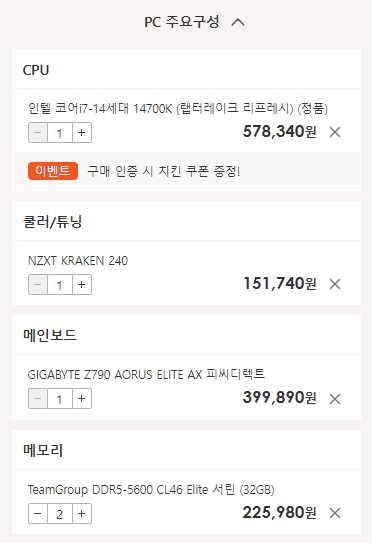Remove the Intel Core i7-14700K CPU item
The image size is (372, 543).
[x=335, y=132]
